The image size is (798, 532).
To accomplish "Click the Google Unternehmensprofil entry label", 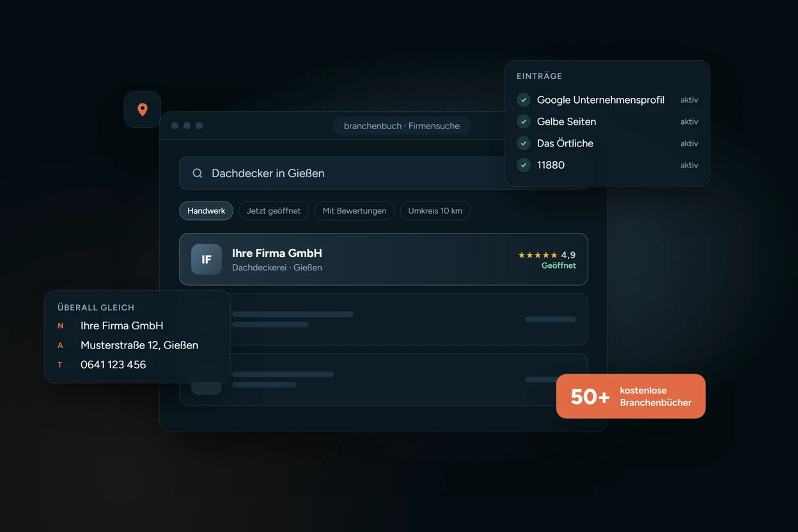I will tap(600, 100).
